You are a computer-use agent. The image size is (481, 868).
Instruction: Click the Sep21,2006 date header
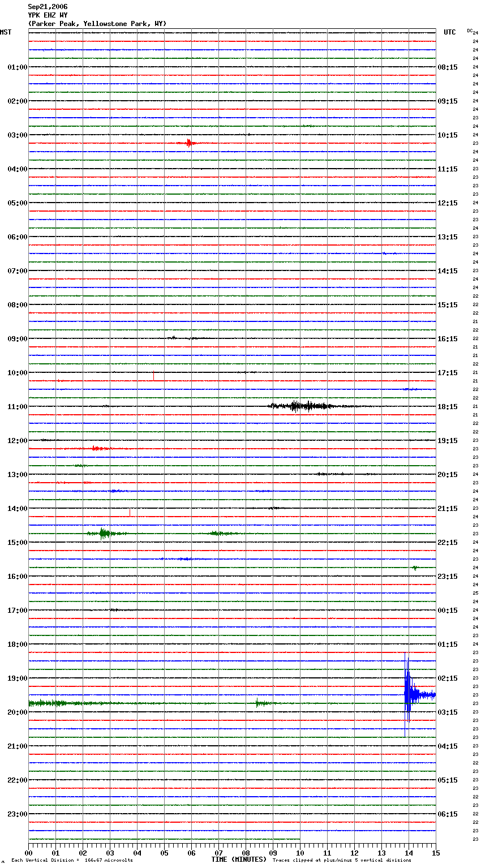[48, 7]
